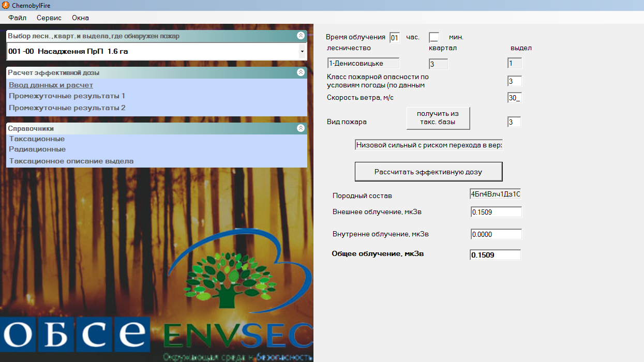
Task: Click the ChernobylFire app icon in title bar
Action: (6, 5)
